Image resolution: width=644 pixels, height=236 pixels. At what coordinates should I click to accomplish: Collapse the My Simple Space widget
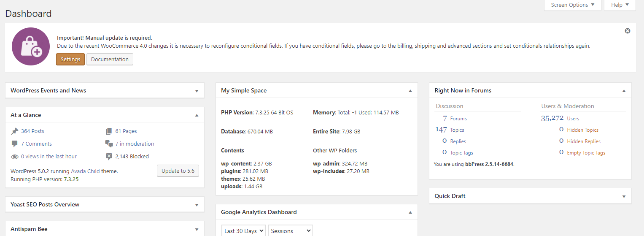pos(410,91)
